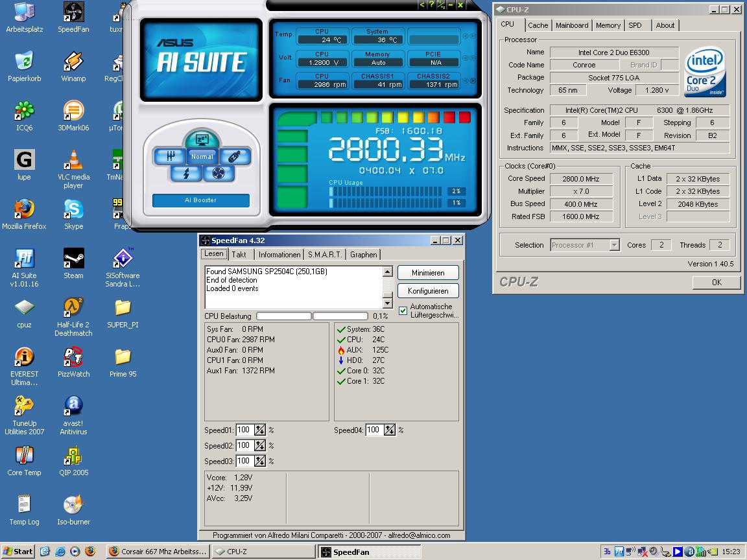Switch to the Mainboard tab in CPU-Z
Image resolution: width=747 pixels, height=560 pixels.
[x=572, y=25]
